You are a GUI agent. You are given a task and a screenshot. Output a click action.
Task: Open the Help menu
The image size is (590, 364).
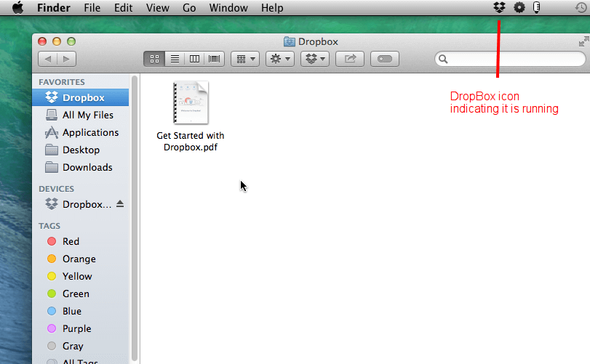tap(272, 8)
